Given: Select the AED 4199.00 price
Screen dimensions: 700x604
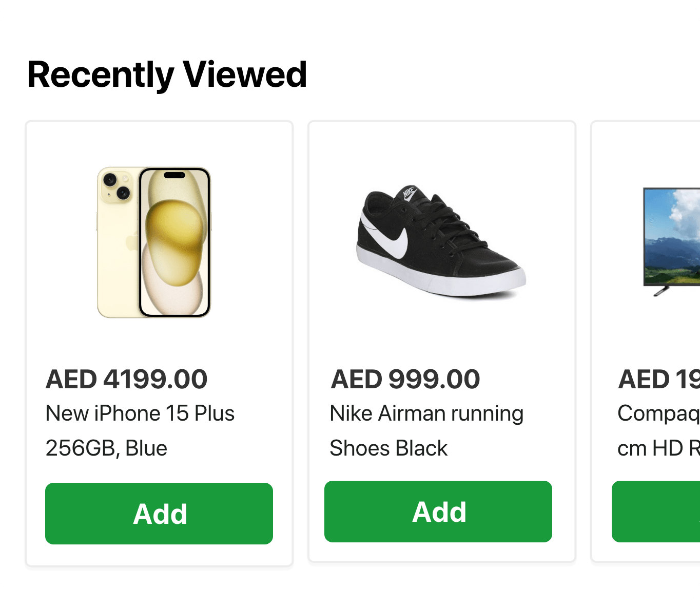Looking at the screenshot, I should [x=126, y=379].
